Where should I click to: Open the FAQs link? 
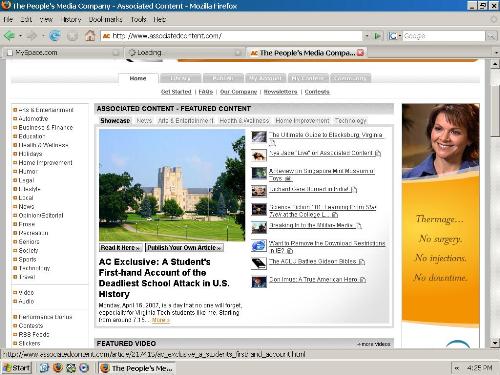tap(206, 92)
